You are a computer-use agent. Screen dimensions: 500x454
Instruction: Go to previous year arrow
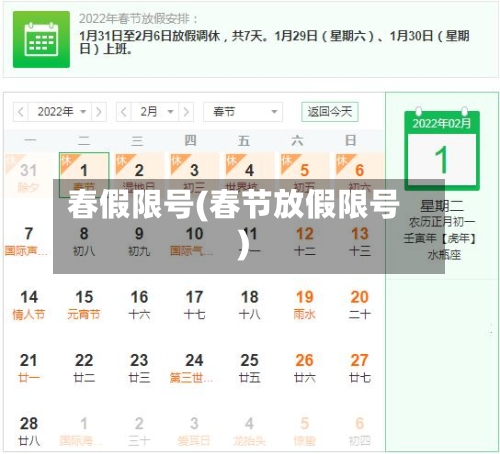point(21,112)
